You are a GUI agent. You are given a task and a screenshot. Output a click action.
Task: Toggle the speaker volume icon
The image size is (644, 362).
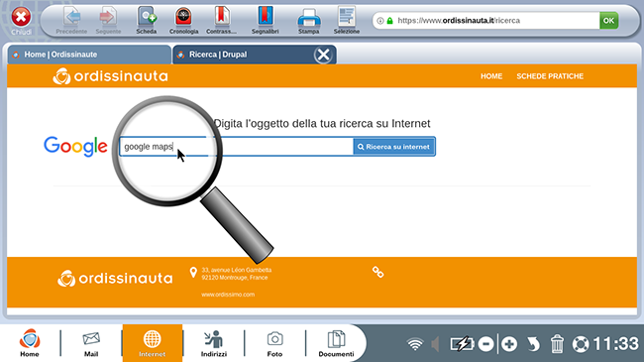(x=435, y=344)
